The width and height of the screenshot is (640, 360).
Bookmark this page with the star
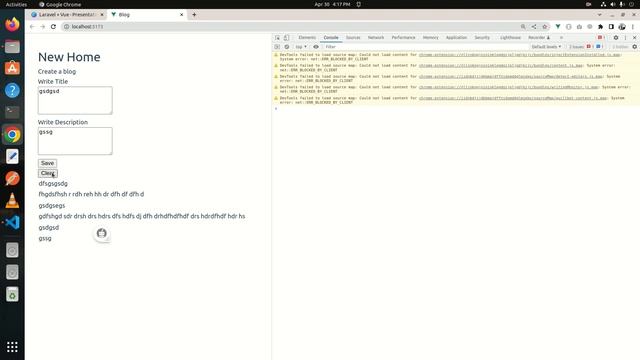point(544,27)
